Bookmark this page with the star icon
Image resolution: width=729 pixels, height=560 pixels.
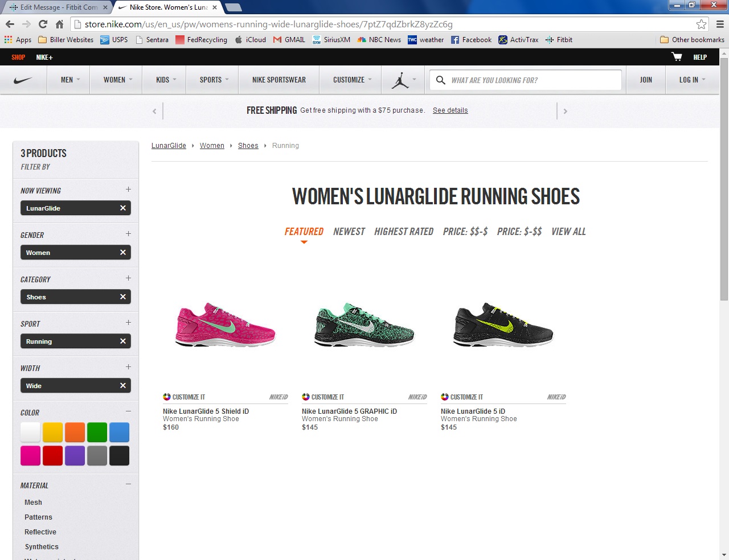coord(701,24)
